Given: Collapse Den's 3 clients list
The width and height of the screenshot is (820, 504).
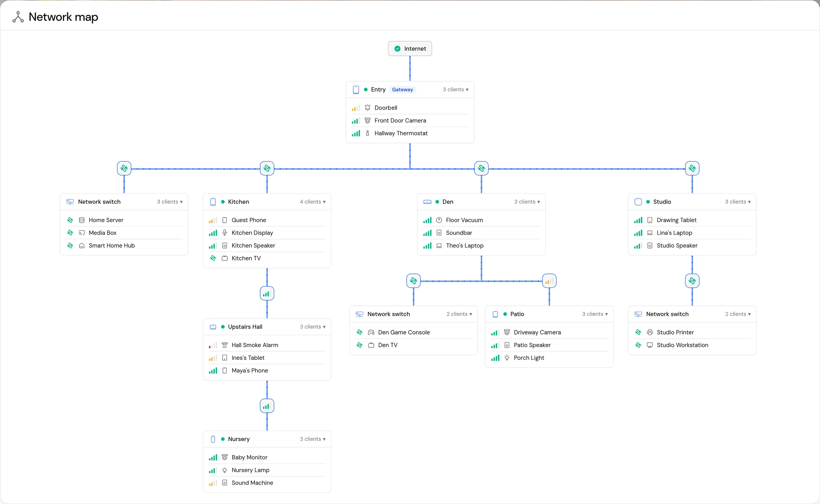Looking at the screenshot, I should click(x=527, y=202).
